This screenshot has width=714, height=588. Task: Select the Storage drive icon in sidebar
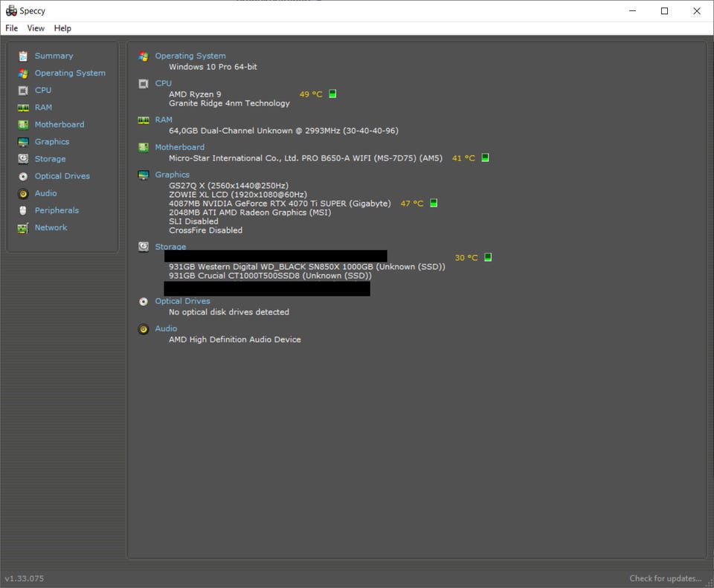(x=23, y=159)
